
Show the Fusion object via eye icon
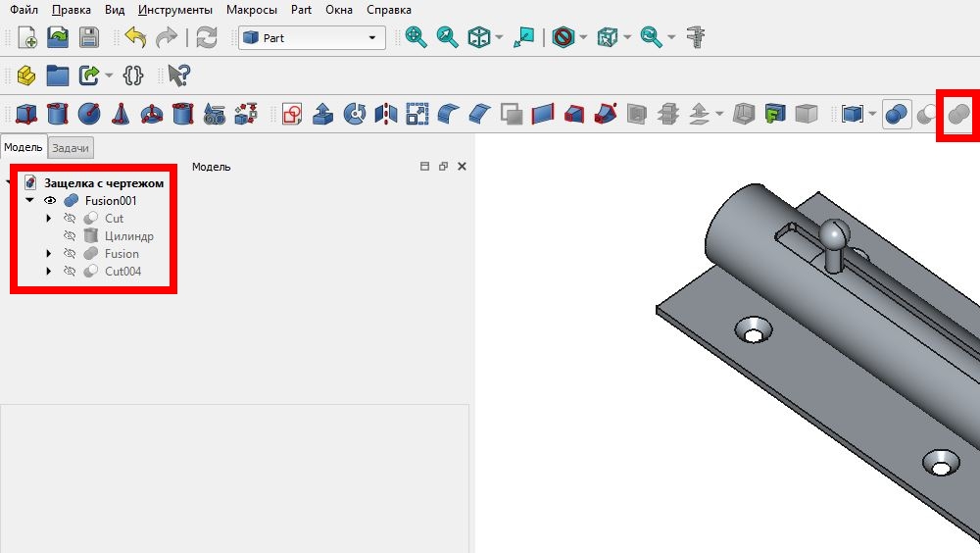[70, 253]
